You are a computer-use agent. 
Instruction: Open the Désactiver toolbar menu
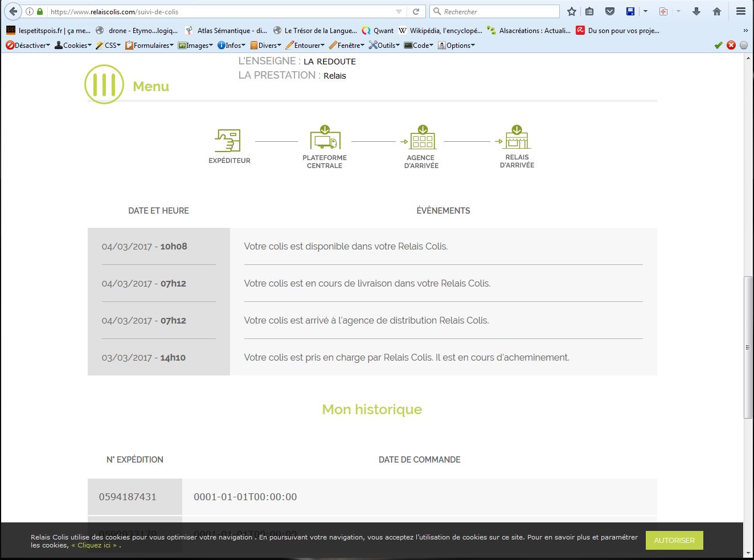(28, 46)
